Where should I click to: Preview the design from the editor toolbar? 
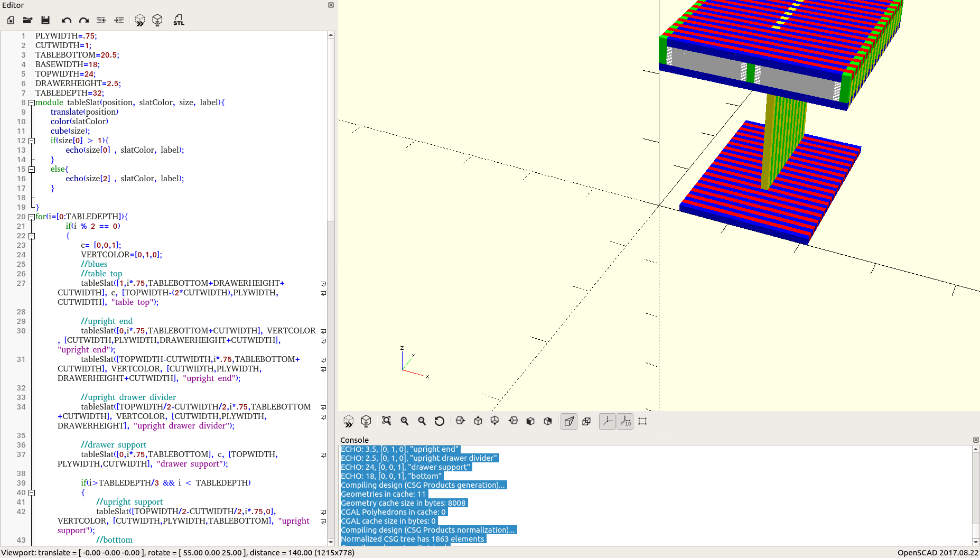(x=140, y=20)
